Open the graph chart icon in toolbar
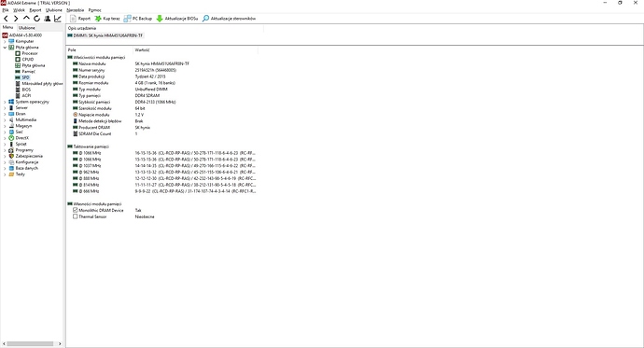The image size is (644, 348). point(58,19)
